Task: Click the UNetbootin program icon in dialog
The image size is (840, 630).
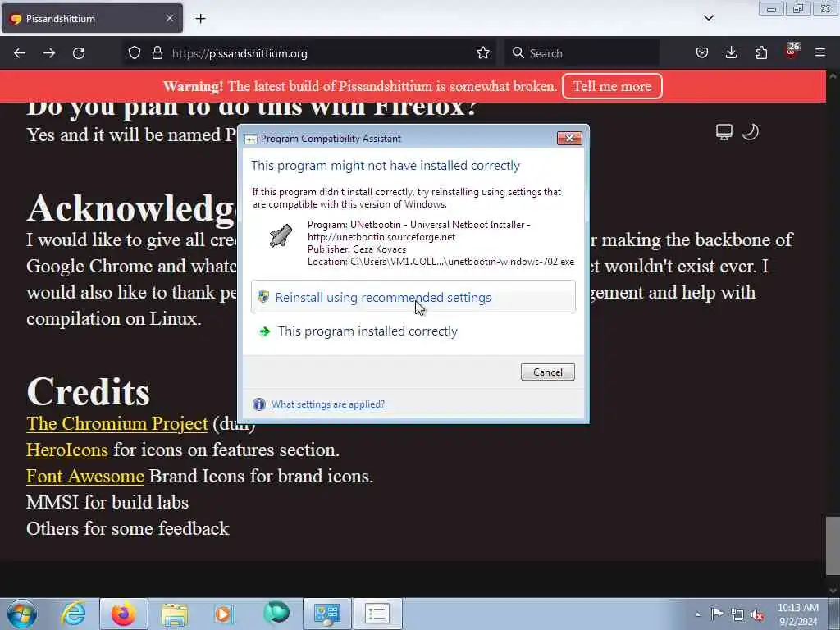Action: coord(281,235)
